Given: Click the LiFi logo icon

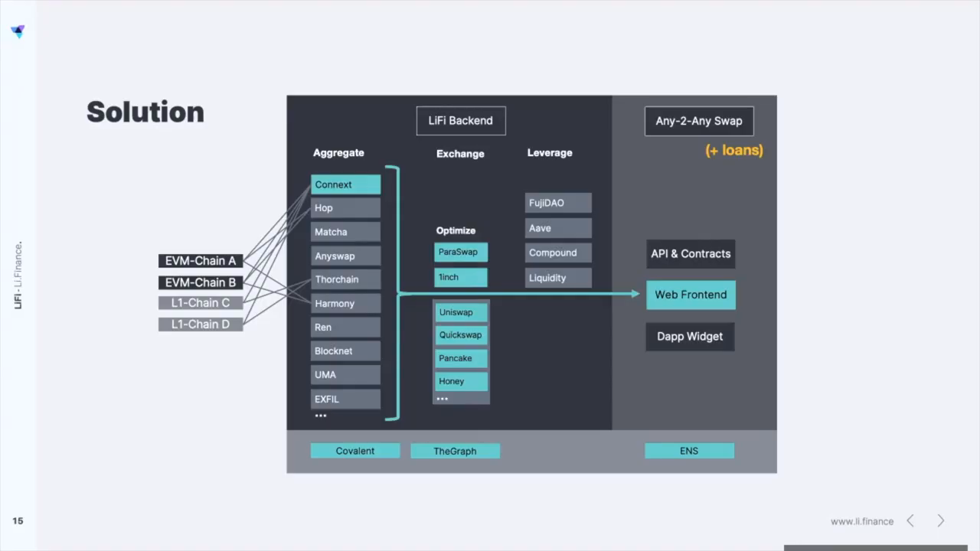Looking at the screenshot, I should tap(18, 31).
